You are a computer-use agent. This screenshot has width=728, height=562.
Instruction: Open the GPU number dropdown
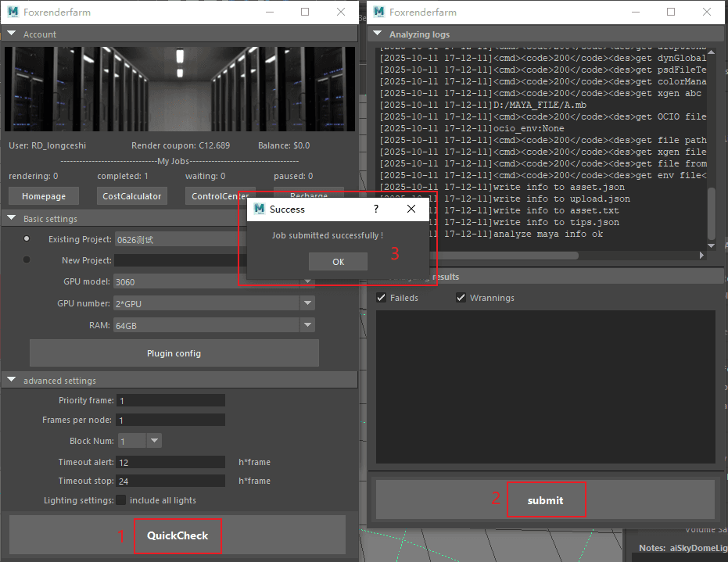(x=308, y=303)
